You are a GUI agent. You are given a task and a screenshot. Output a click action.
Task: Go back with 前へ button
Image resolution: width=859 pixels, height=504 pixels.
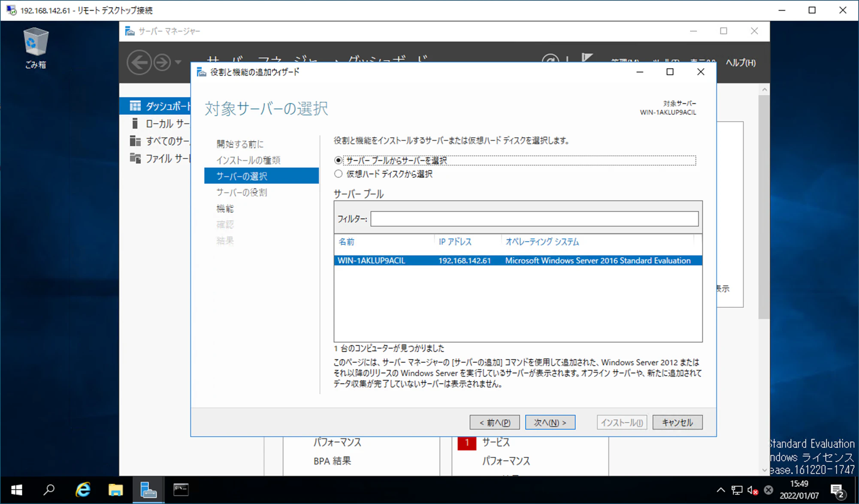click(495, 423)
